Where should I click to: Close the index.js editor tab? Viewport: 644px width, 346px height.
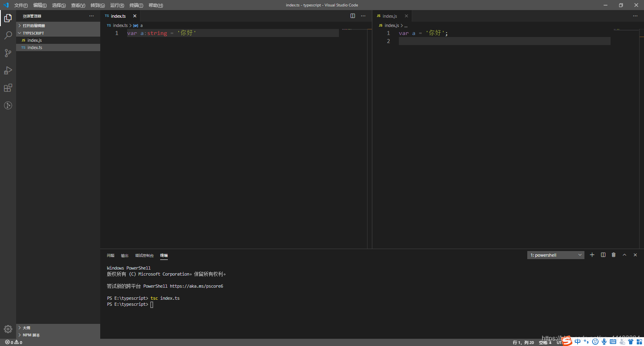click(407, 16)
